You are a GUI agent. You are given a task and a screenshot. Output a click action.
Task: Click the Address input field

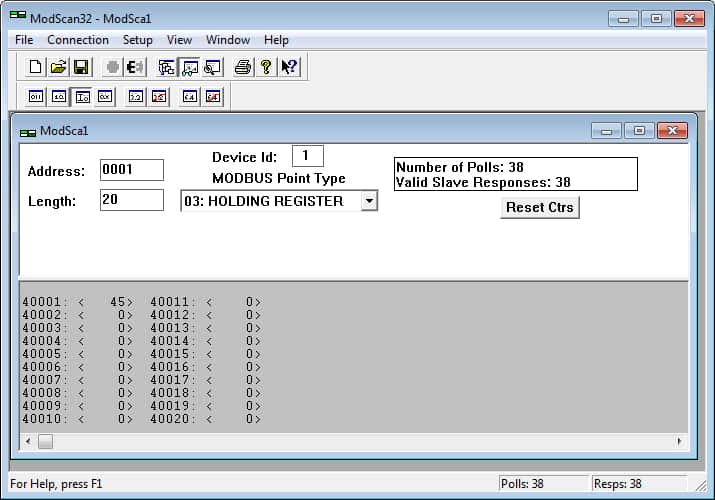(x=132, y=170)
